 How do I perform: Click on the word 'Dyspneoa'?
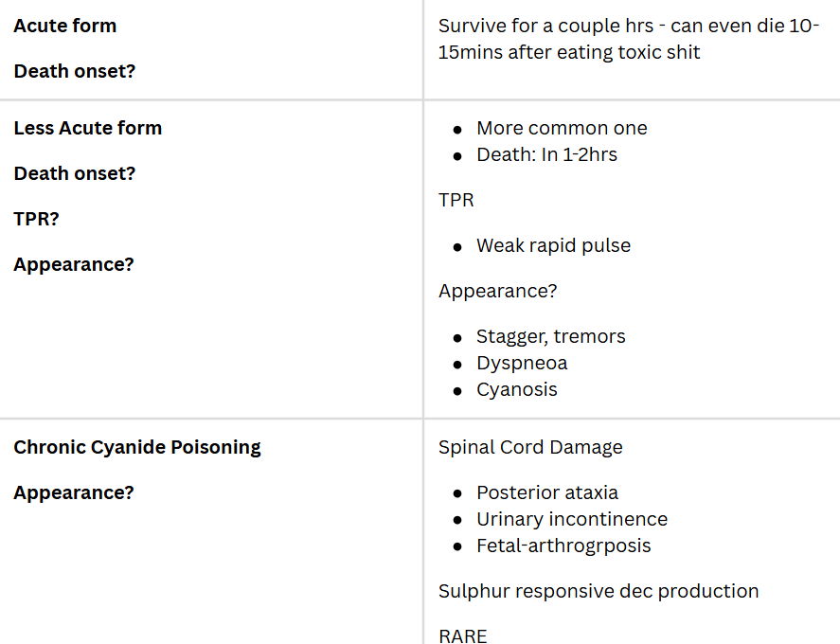pyautogui.click(x=522, y=363)
